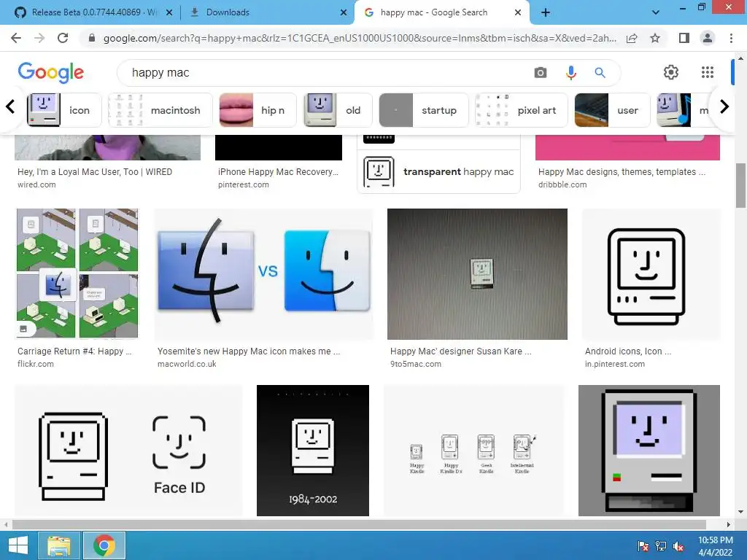Viewport: 747px width, 560px height.
Task: Select the user filter chip
Action: click(613, 110)
